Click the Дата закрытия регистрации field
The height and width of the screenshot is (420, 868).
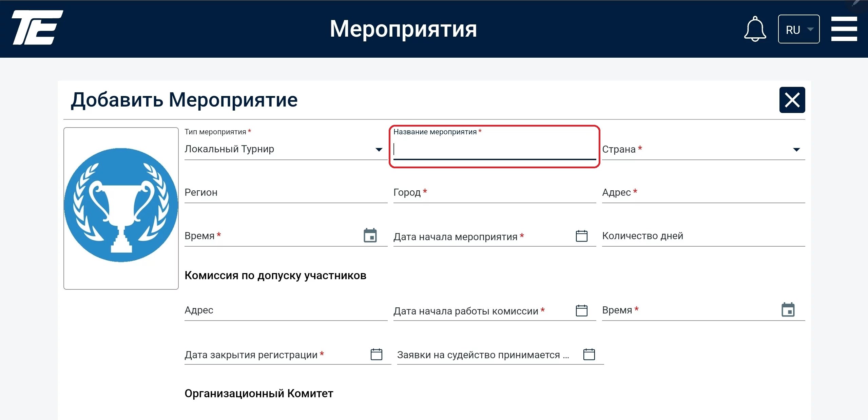click(x=287, y=355)
